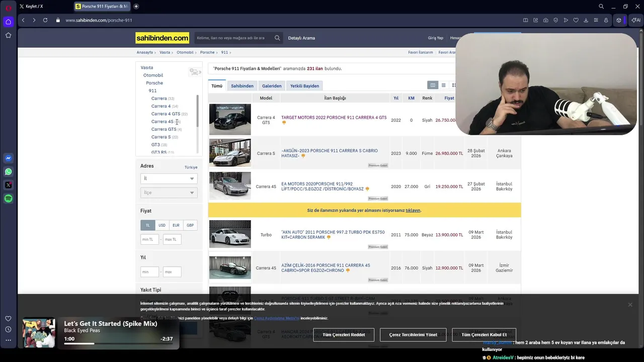
Task: Click the search magnifier in the sahibinden search box
Action: coord(277,38)
